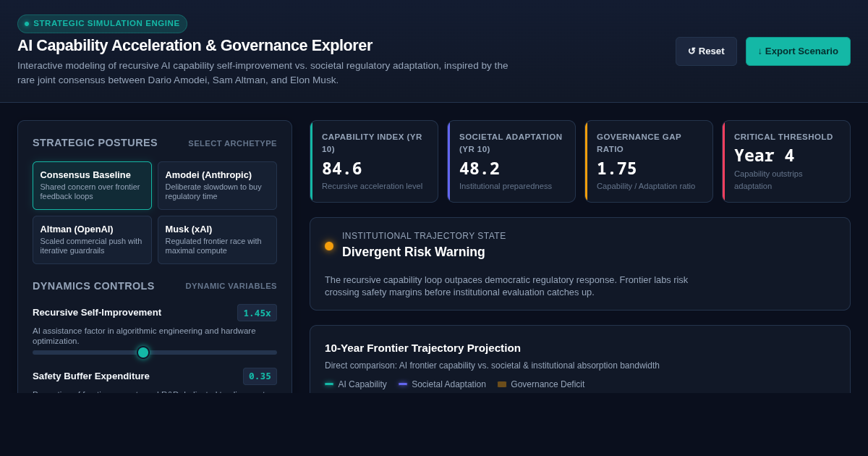Click the Dynamics Controls heading
868x456 pixels.
pyautogui.click(x=93, y=286)
